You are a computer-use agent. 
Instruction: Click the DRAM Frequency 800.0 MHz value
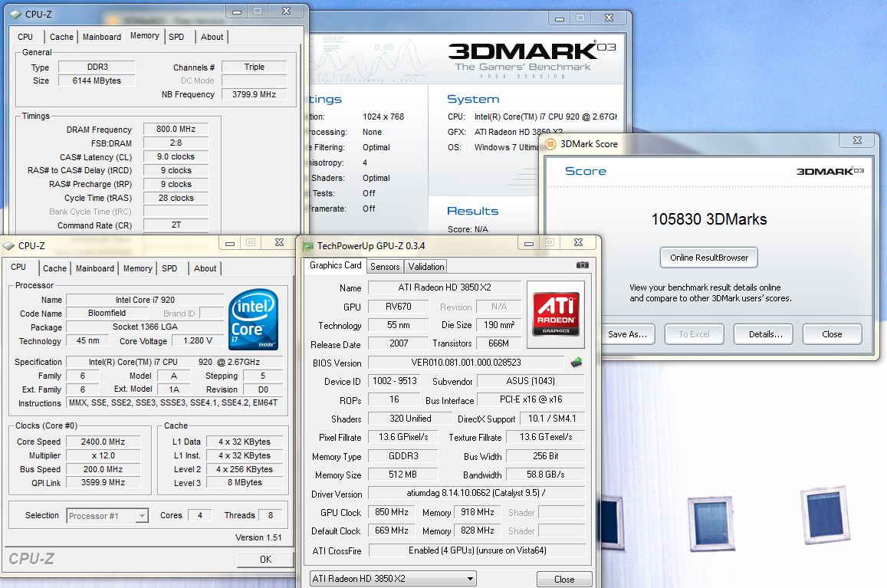(176, 129)
